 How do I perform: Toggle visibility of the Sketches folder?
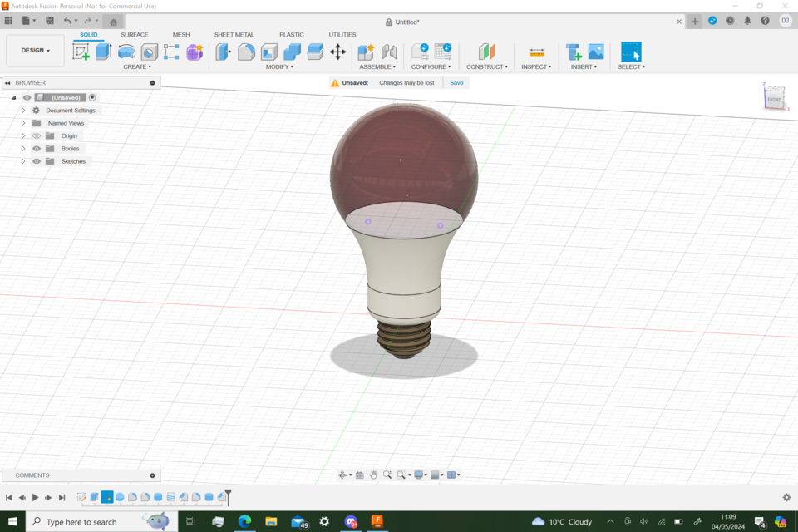pos(37,161)
